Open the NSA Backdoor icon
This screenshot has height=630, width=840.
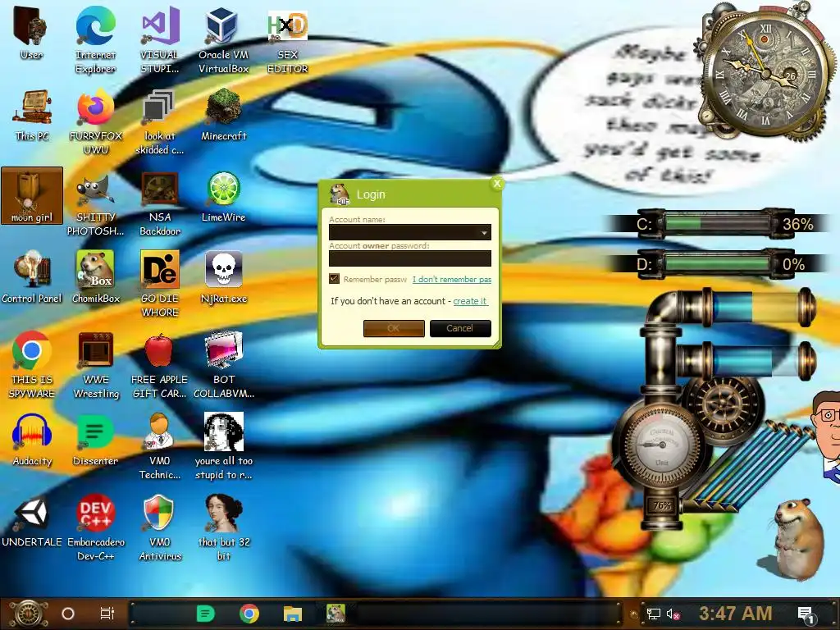[160, 203]
